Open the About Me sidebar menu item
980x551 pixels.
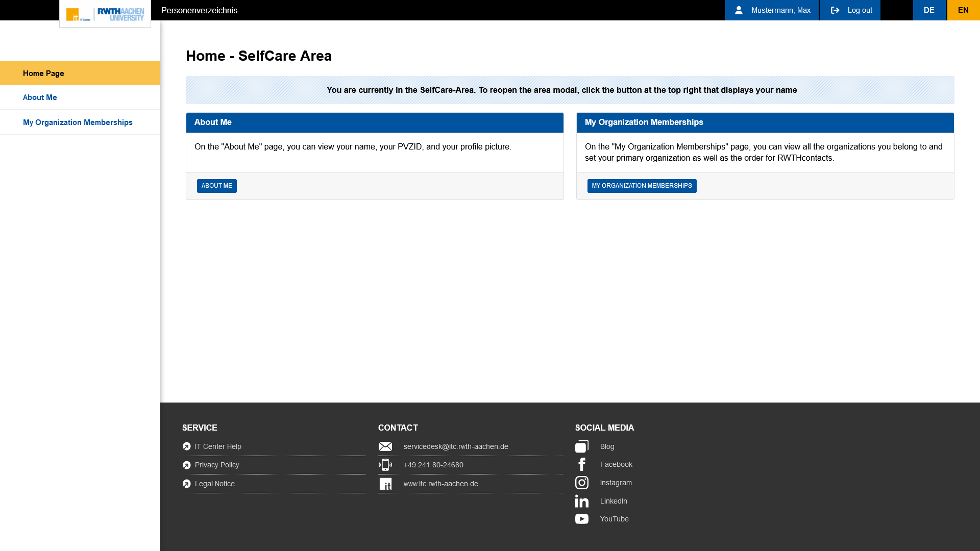(x=40, y=97)
